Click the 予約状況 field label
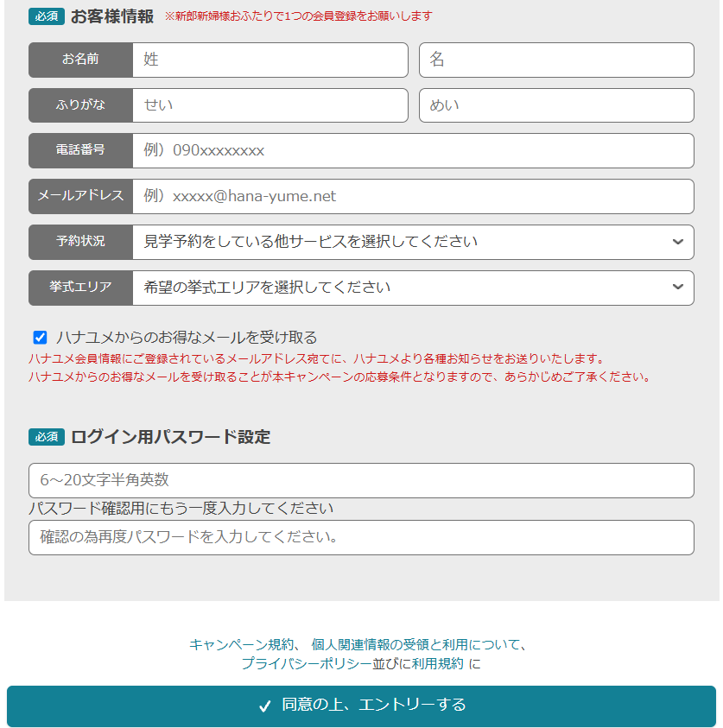Image resolution: width=723 pixels, height=728 pixels. tap(80, 242)
